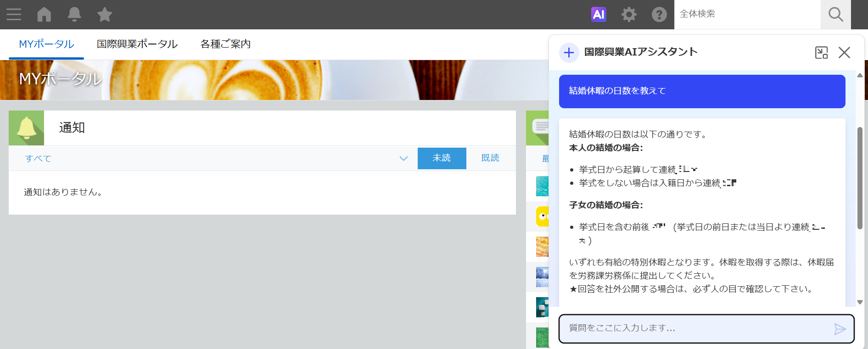Click the green 通知 bell icon

pyautogui.click(x=27, y=128)
